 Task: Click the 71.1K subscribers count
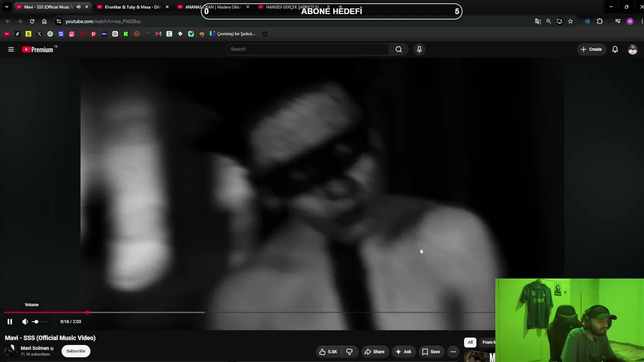click(35, 354)
